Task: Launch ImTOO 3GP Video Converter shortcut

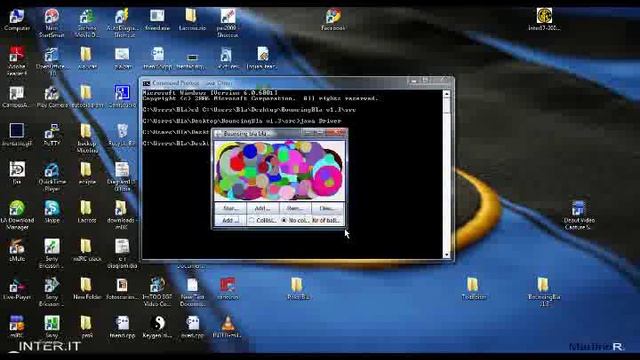Action: click(x=157, y=292)
